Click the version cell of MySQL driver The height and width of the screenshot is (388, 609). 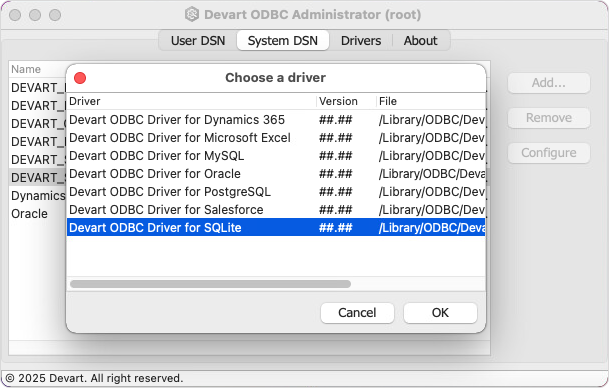(x=336, y=156)
